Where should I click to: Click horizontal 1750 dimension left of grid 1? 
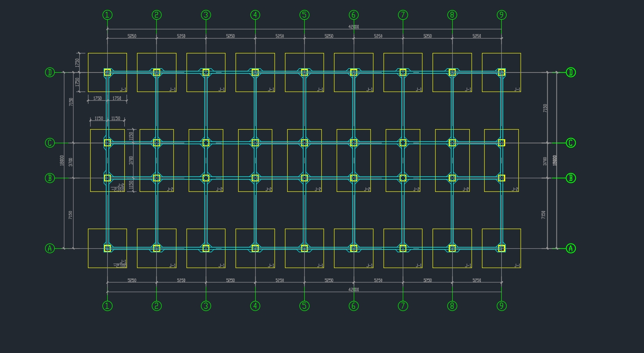tap(98, 99)
